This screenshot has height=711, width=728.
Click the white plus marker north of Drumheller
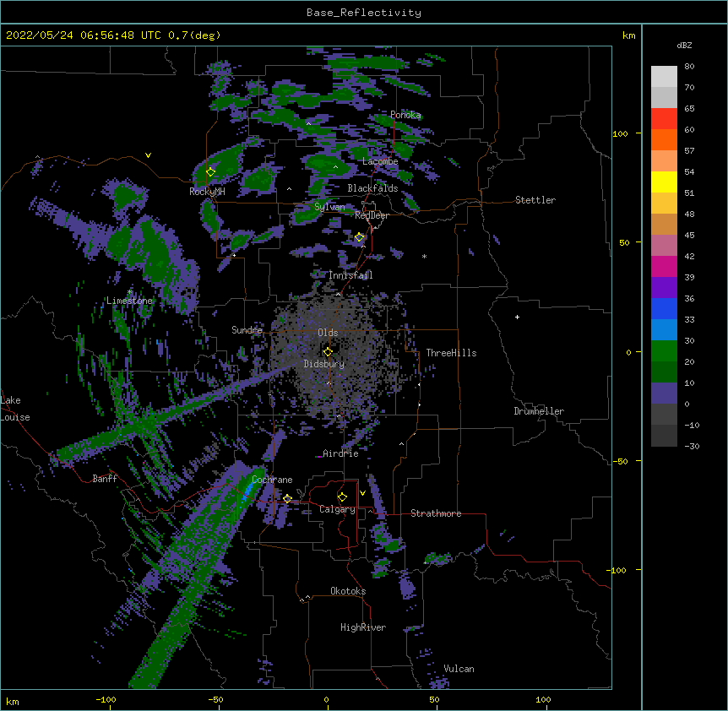click(517, 317)
